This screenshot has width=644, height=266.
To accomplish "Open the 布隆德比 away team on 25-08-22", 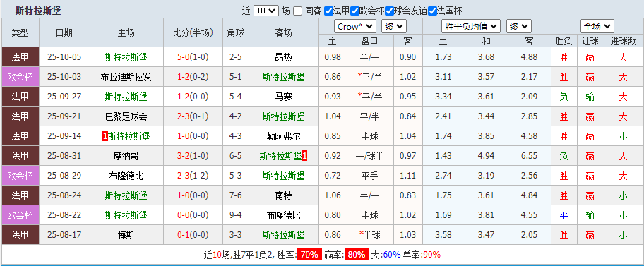I will coord(283,215).
